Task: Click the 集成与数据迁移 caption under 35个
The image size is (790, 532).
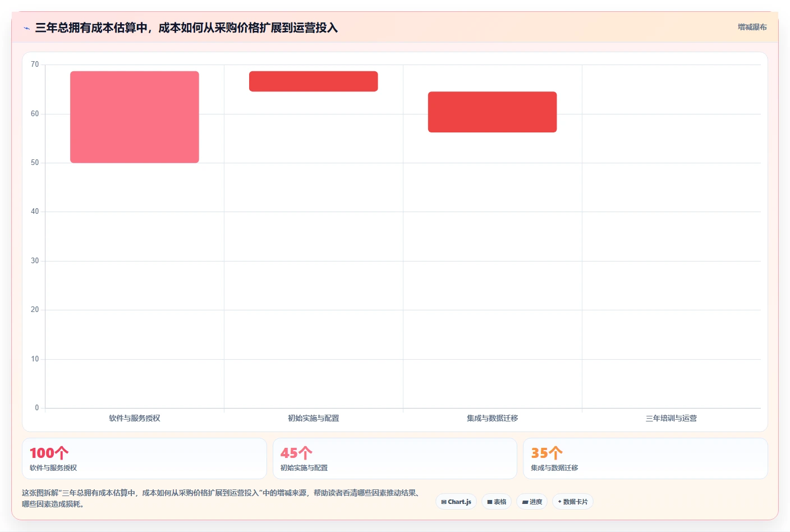Action: pos(554,467)
